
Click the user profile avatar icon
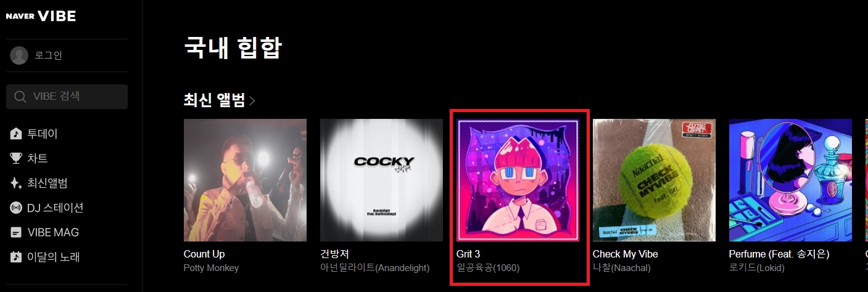(x=19, y=55)
